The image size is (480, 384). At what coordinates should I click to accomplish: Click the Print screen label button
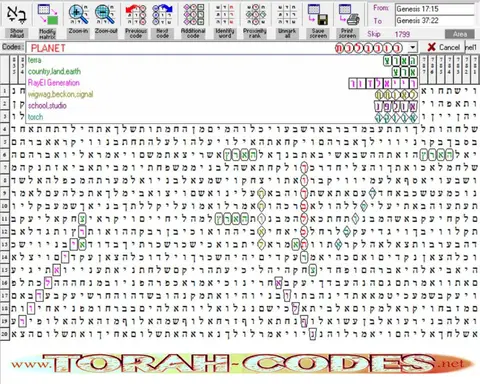[x=348, y=33]
